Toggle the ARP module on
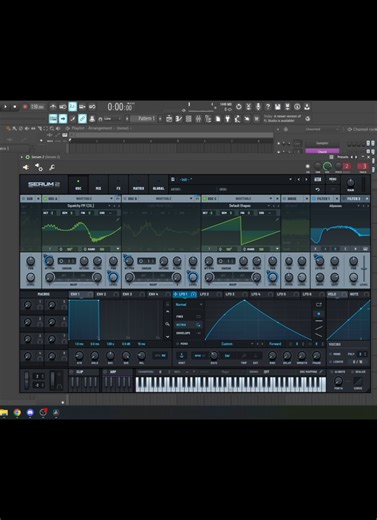 pos(105,372)
